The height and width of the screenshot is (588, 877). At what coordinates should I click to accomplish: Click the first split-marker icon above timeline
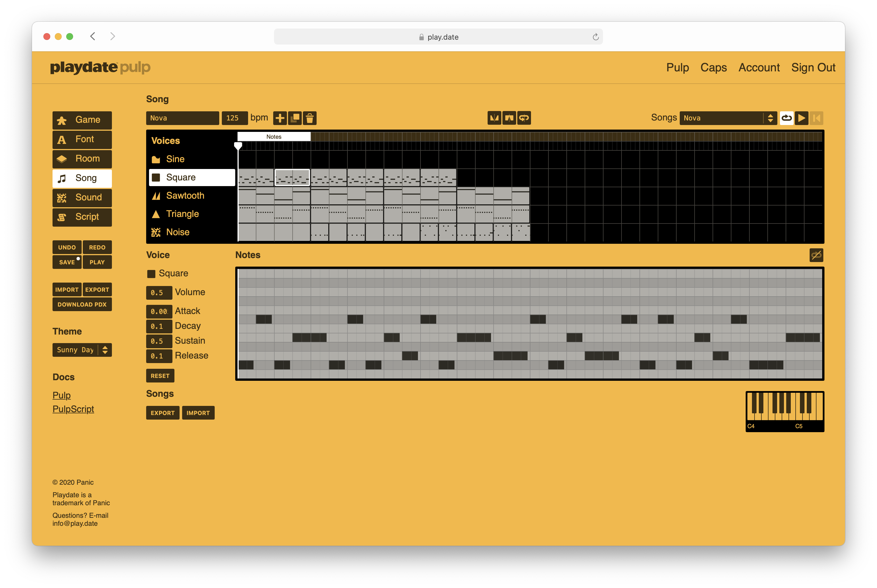[494, 118]
